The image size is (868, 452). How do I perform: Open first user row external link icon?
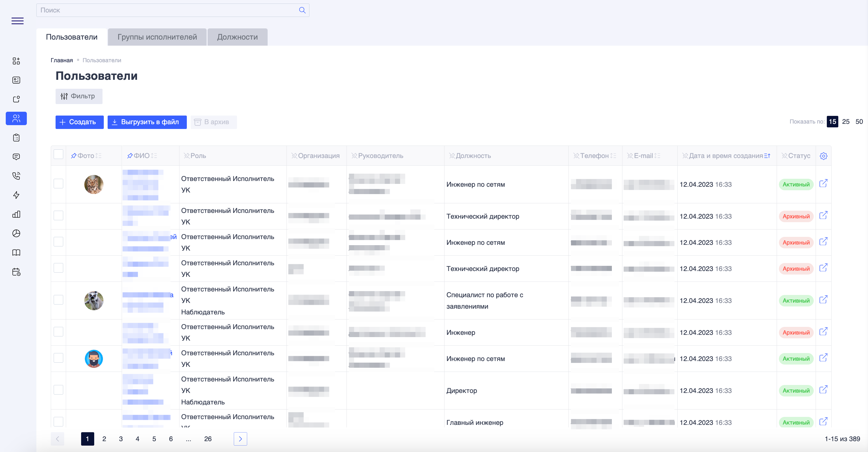(x=823, y=184)
